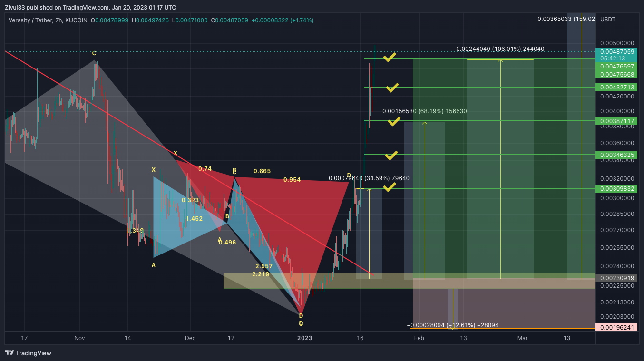This screenshot has height=361, width=644.
Task: Click the 0.00346325 price label
Action: coord(617,155)
